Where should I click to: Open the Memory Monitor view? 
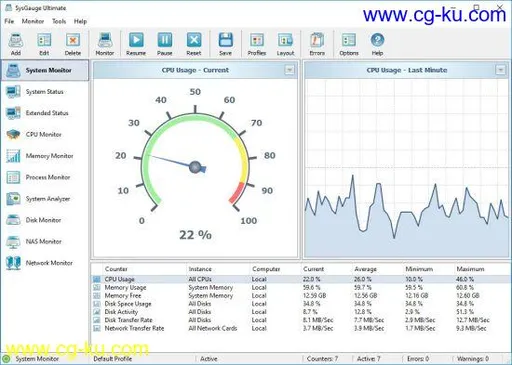(45, 156)
